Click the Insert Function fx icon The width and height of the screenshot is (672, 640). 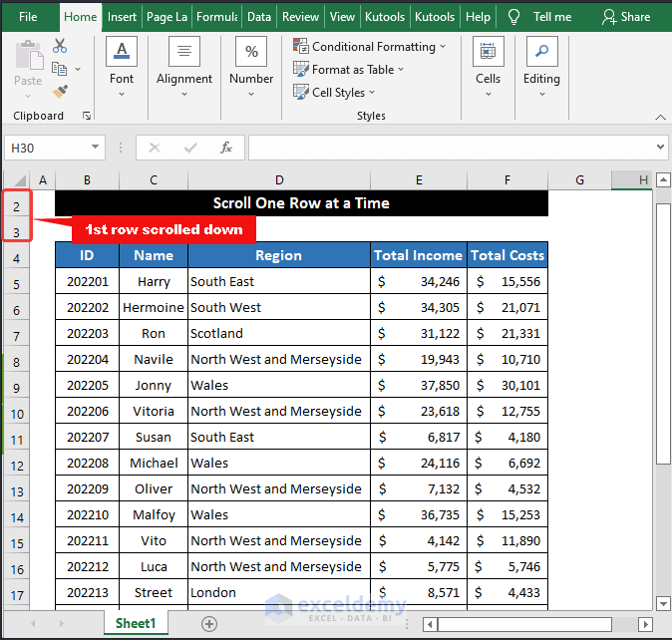pyautogui.click(x=226, y=148)
